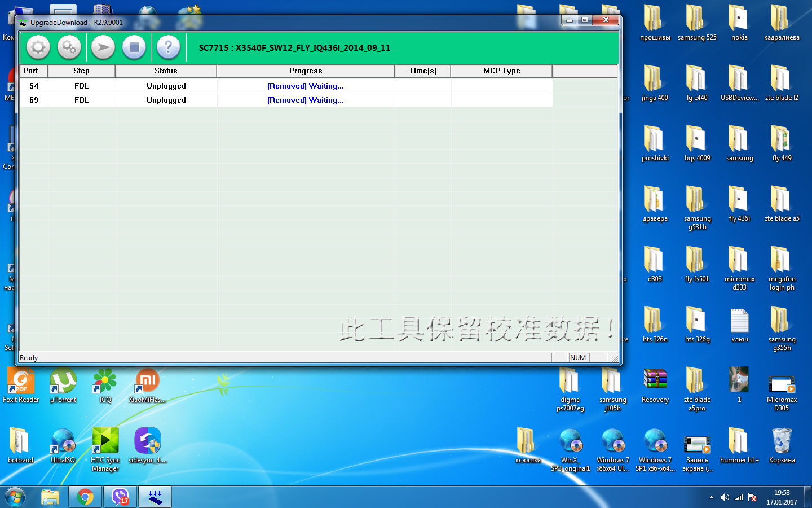Viewport: 812px width, 508px height.
Task: Select the ключ text file icon
Action: pos(739,325)
